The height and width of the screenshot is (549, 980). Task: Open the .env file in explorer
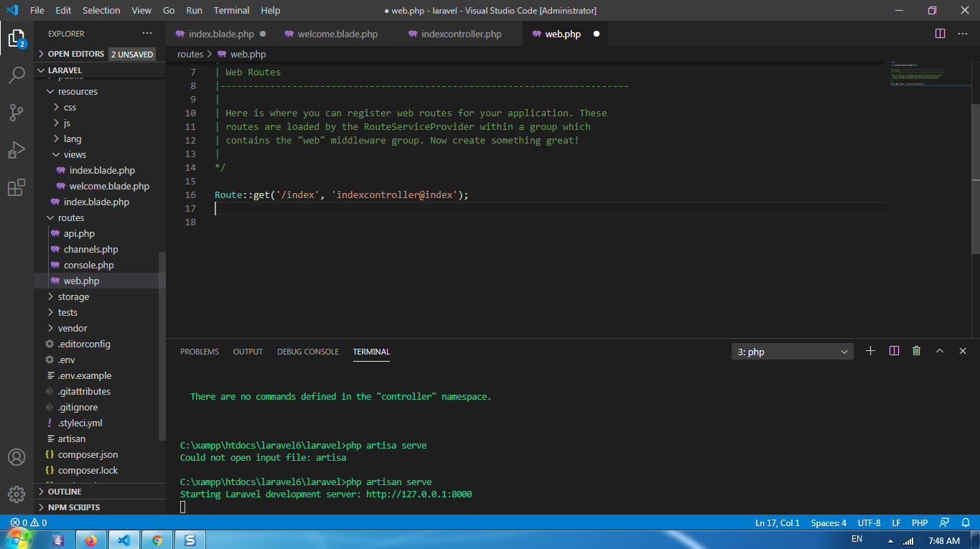(x=100, y=360)
